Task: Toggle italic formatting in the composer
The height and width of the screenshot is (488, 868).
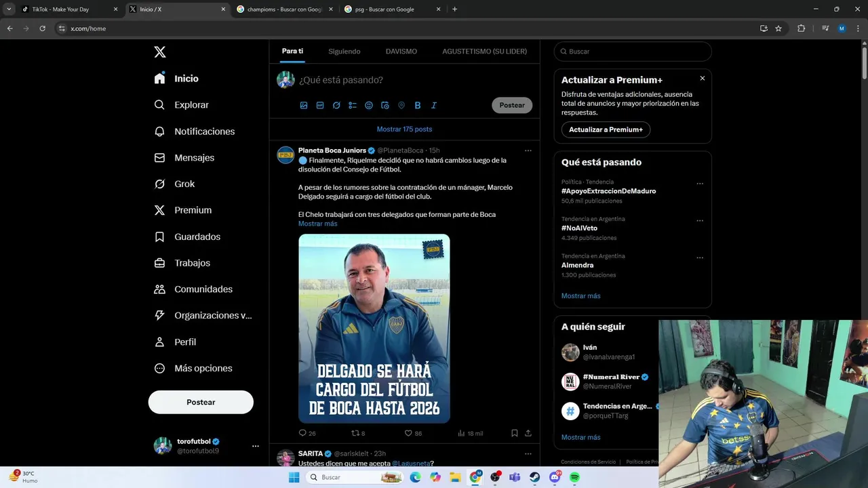Action: [434, 105]
